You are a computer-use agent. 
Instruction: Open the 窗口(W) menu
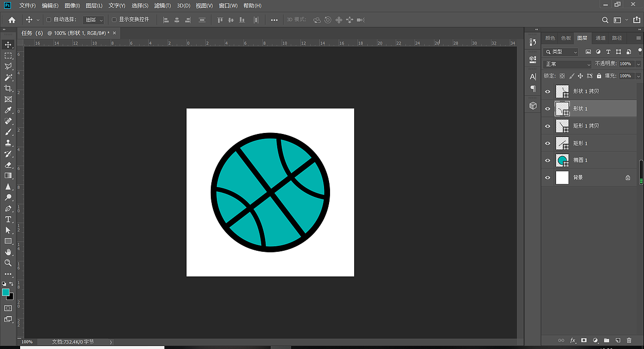pyautogui.click(x=228, y=6)
